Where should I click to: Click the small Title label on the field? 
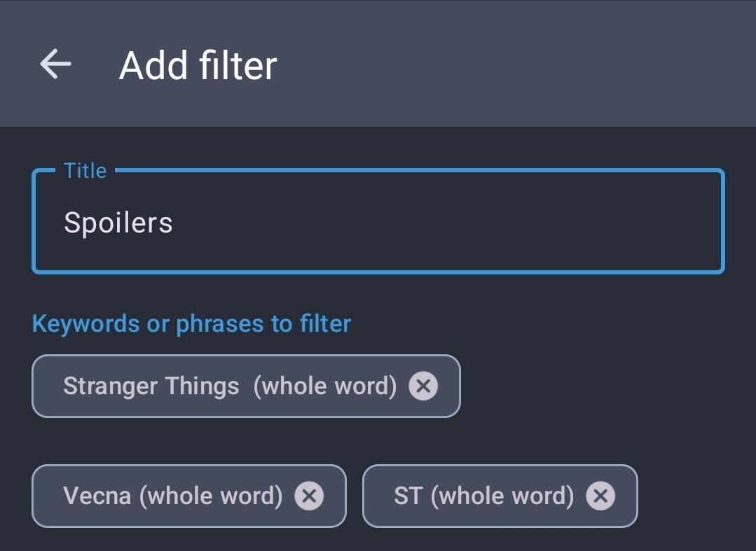coord(85,171)
